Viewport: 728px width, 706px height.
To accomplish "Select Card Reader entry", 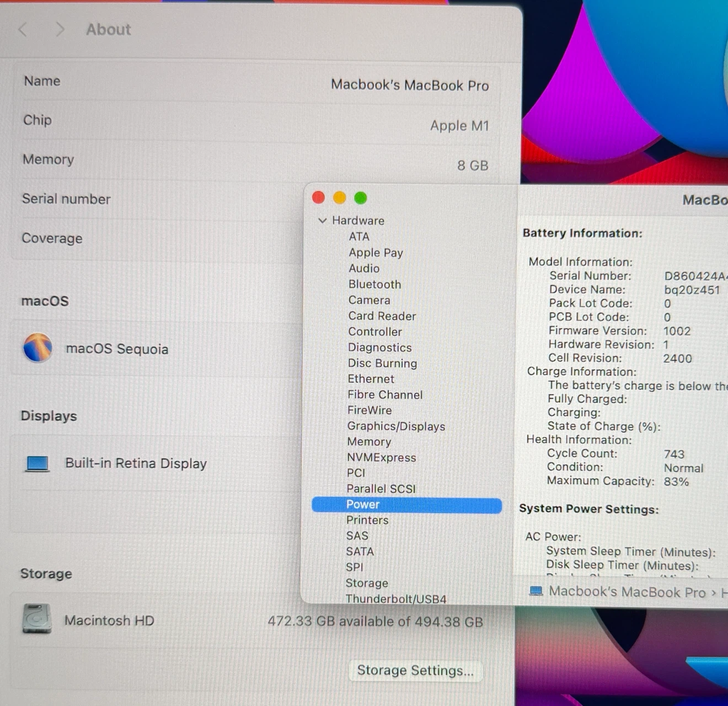I will click(382, 316).
